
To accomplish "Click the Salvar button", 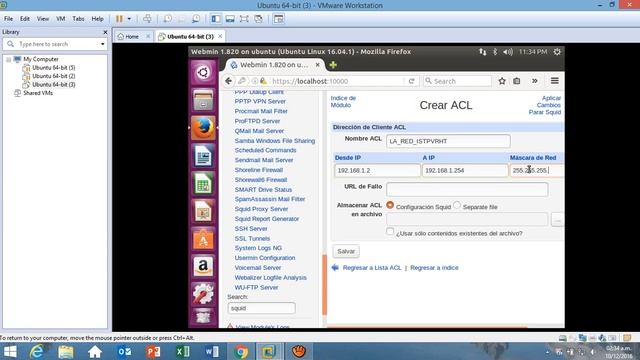I will pos(346,251).
